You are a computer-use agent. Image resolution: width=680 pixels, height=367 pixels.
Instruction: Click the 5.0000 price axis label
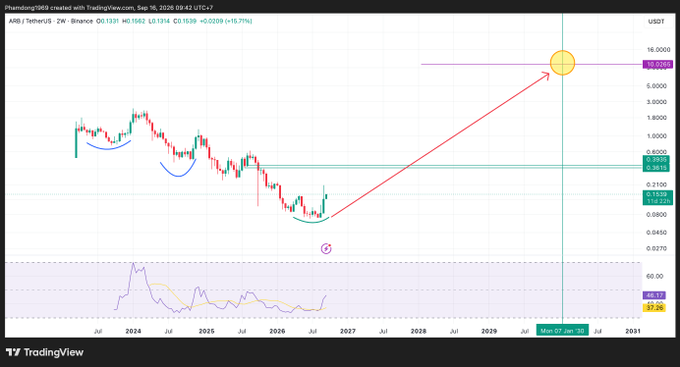657,86
